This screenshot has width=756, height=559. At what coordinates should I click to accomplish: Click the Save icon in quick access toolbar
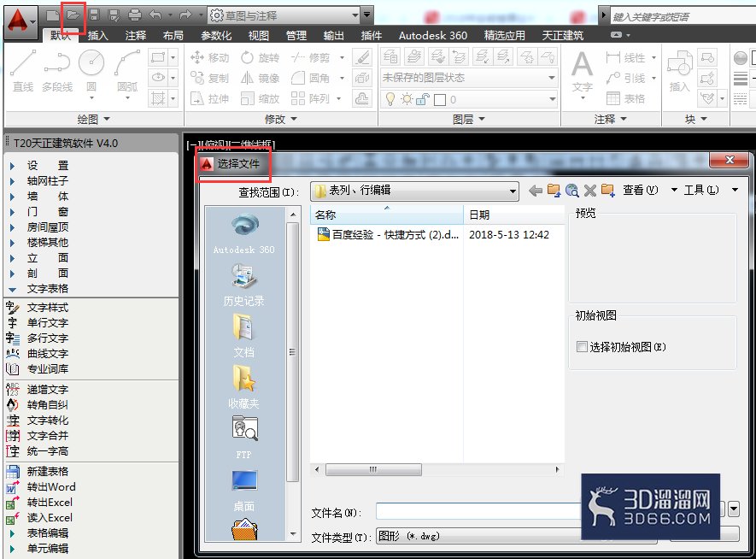(94, 15)
